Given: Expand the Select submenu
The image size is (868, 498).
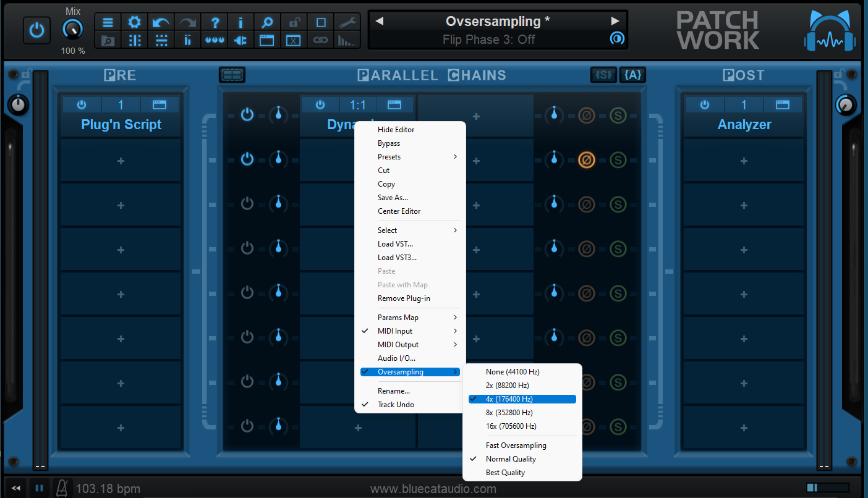Looking at the screenshot, I should [x=410, y=230].
